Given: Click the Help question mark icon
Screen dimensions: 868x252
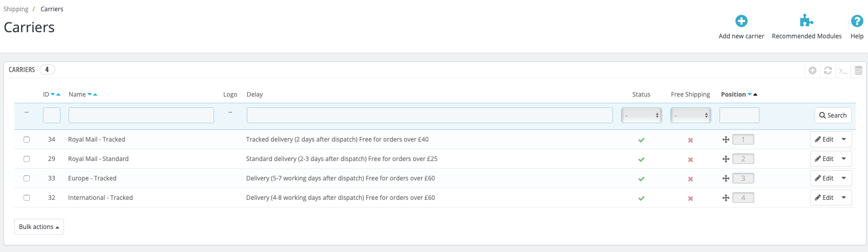Looking at the screenshot, I should (857, 21).
